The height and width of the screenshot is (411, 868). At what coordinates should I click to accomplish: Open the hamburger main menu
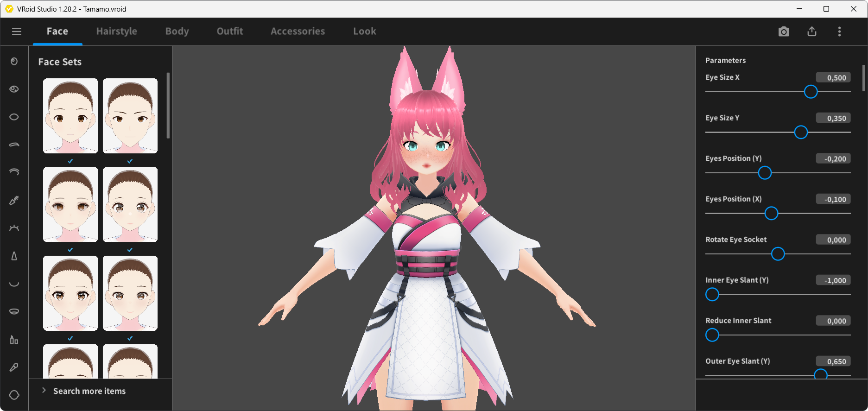[x=17, y=32]
